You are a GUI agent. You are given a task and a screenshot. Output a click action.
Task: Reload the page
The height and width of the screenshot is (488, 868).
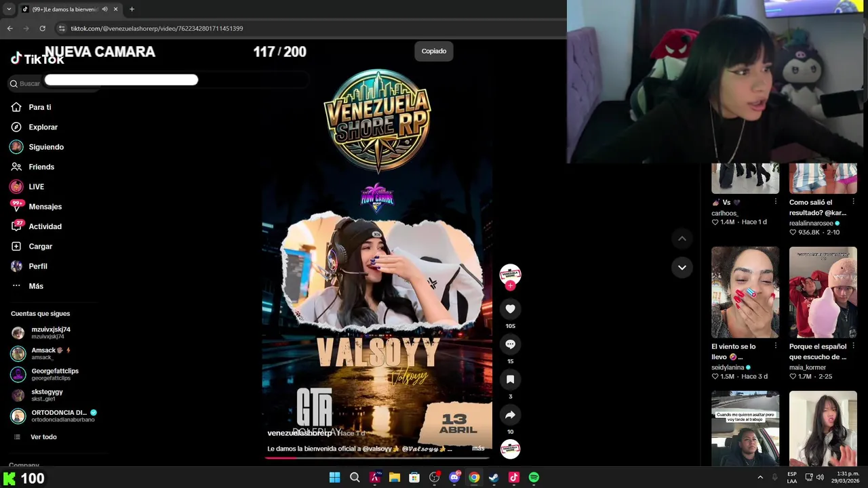tap(42, 28)
